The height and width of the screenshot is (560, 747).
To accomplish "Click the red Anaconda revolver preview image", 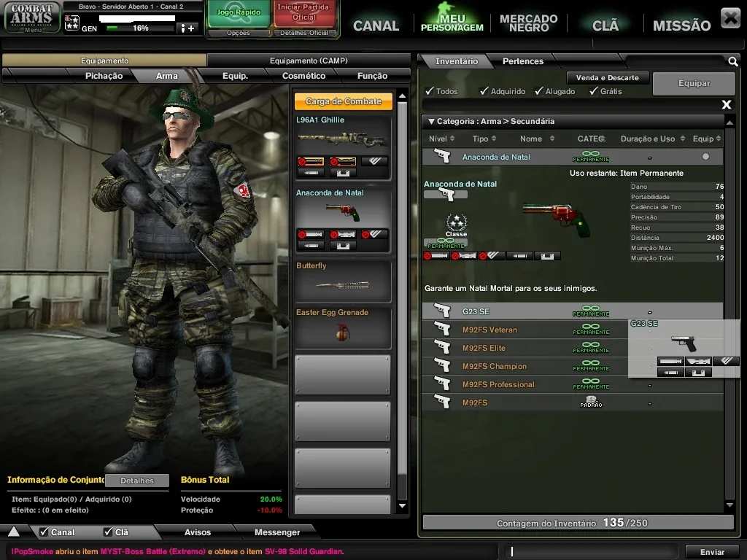I will (557, 219).
